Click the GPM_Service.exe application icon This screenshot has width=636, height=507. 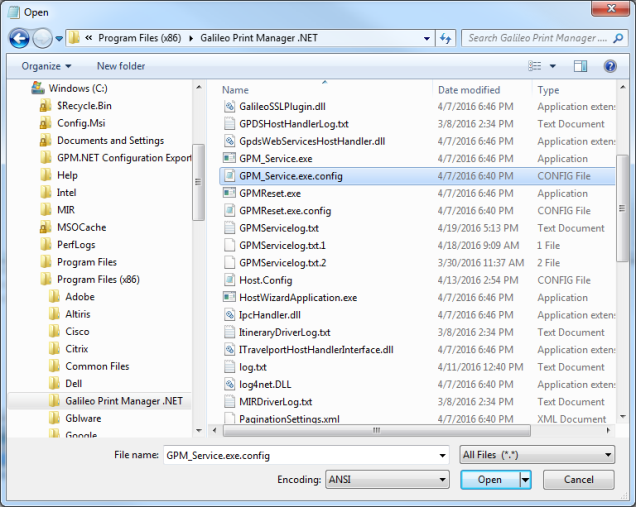coord(229,158)
